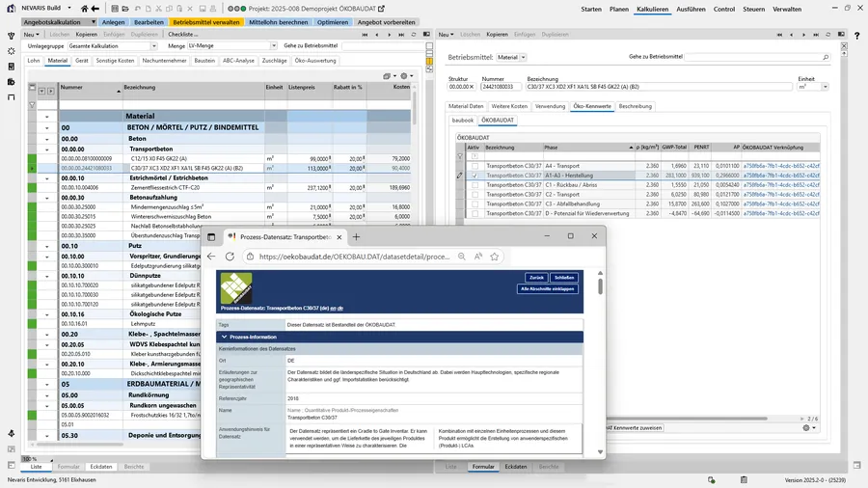Go to next record in left panel
868x488 pixels.
[x=390, y=35]
